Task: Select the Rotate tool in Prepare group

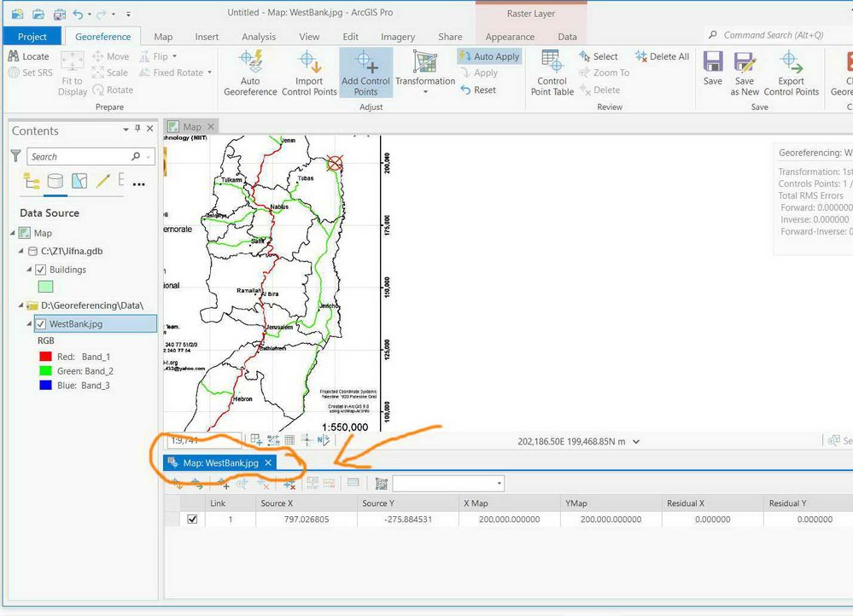Action: (x=113, y=90)
